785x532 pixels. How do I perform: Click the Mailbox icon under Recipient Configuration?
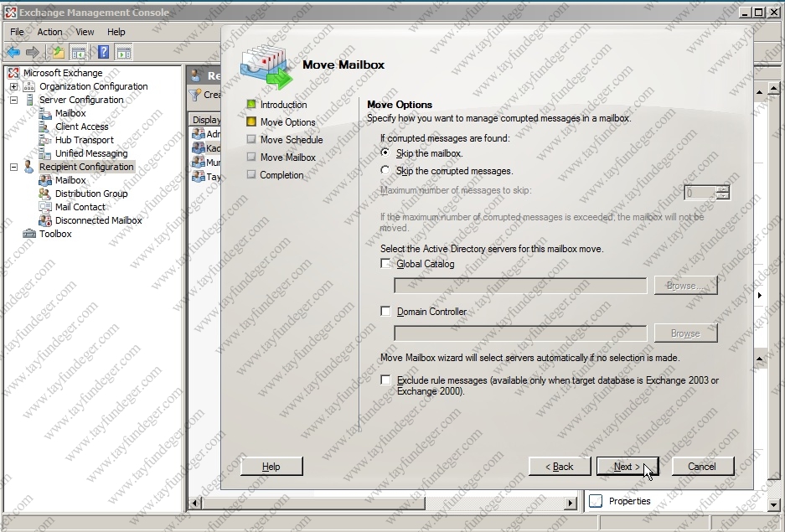[x=45, y=180]
